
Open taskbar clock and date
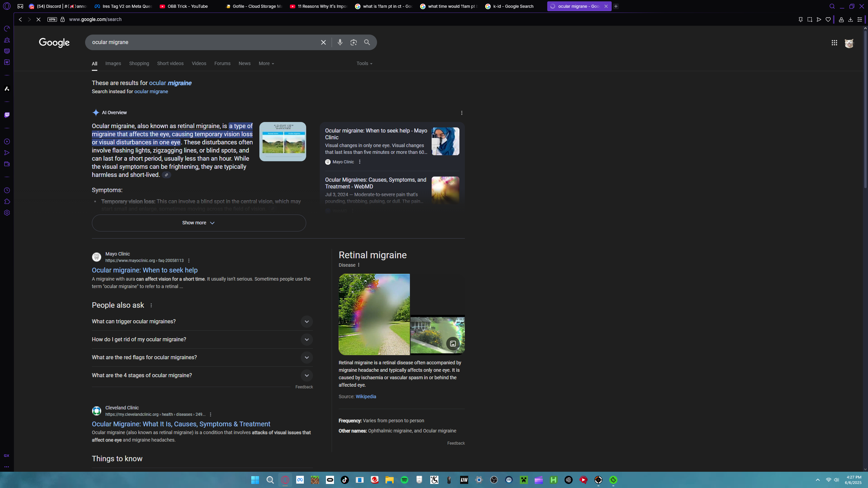pos(853,480)
